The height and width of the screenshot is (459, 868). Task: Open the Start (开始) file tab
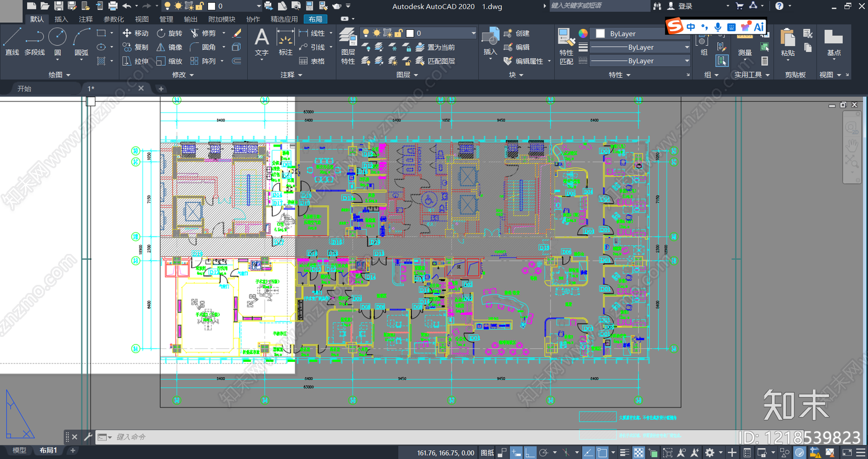click(24, 88)
